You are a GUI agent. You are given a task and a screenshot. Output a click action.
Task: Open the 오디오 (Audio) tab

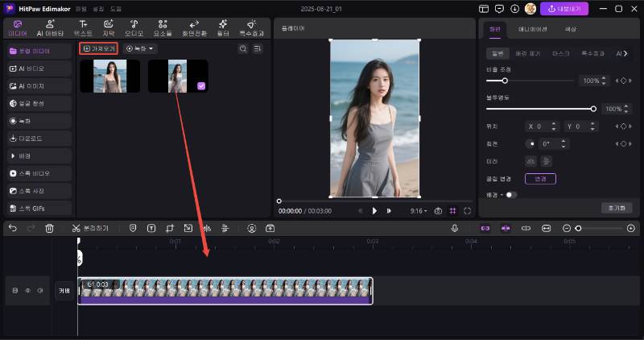click(134, 28)
